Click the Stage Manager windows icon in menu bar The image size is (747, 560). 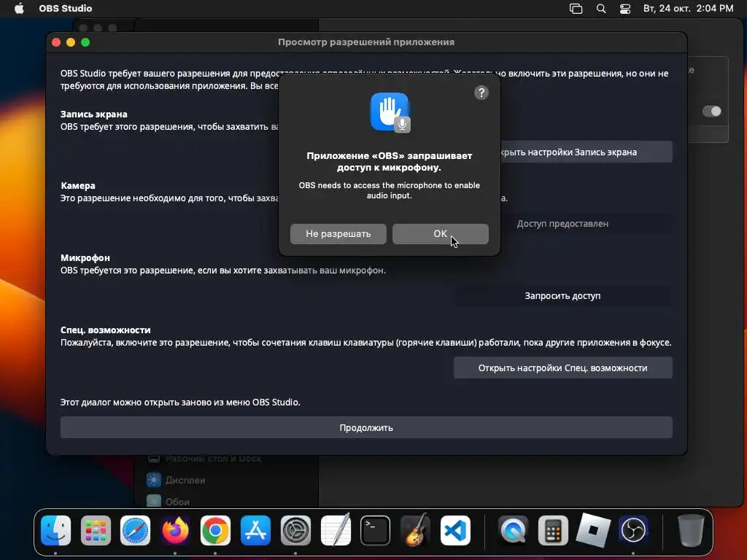pyautogui.click(x=576, y=9)
